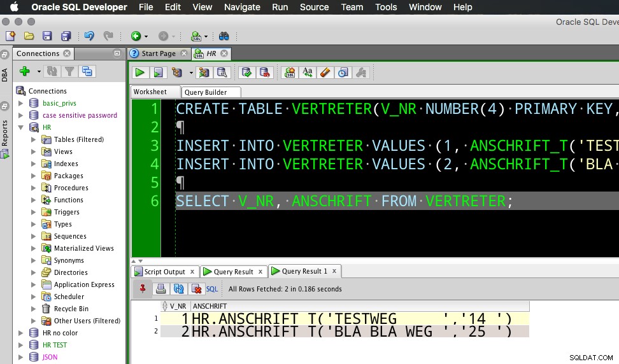Run statement with green play icon

click(x=139, y=73)
